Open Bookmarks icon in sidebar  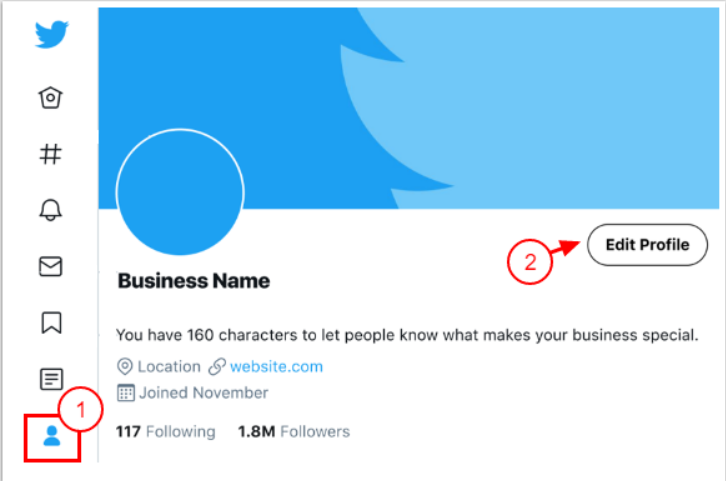[x=51, y=323]
